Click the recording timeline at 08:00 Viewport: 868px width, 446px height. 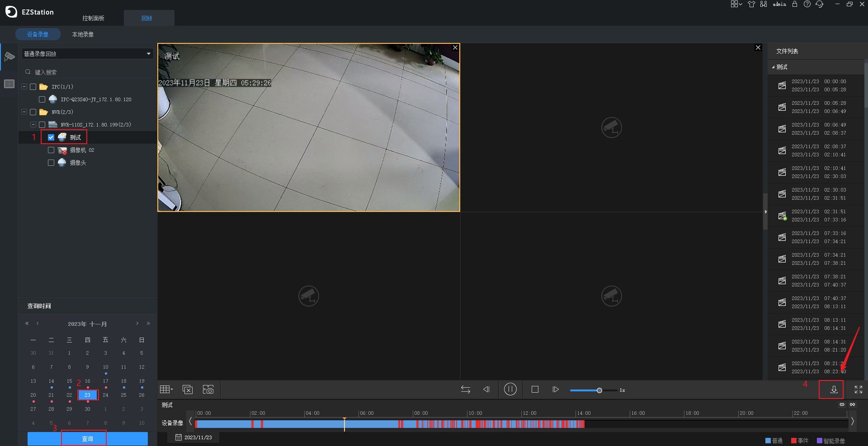(x=413, y=424)
